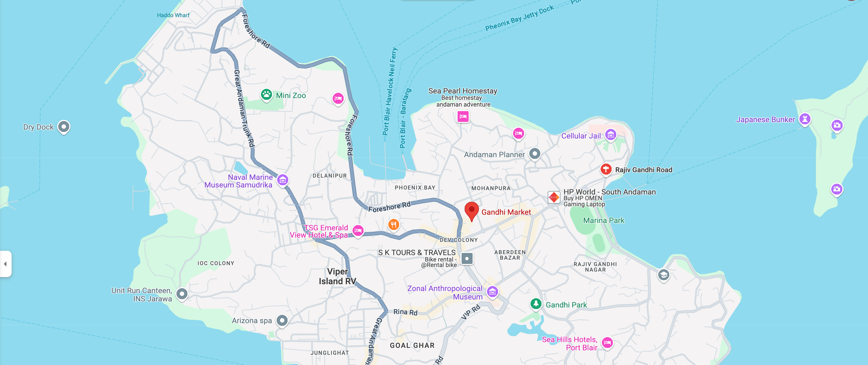Select the school marker near Rajiv Gandhi Nagar
Image resolution: width=868 pixels, height=365 pixels.
[x=663, y=275]
